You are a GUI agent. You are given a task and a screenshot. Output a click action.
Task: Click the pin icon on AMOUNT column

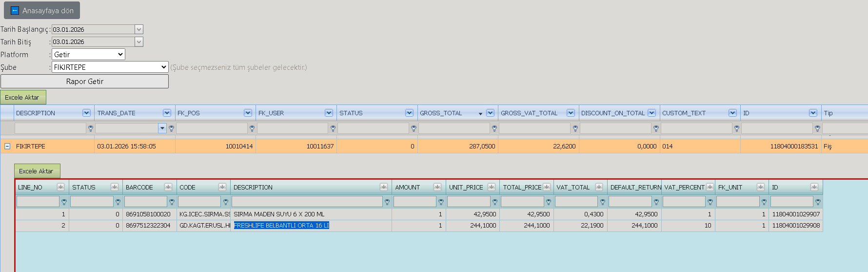point(437,187)
